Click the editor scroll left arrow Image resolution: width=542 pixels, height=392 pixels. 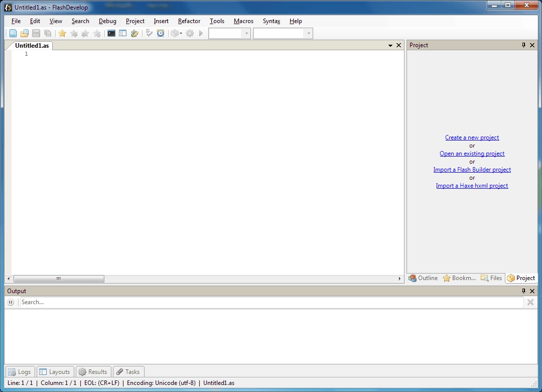(x=9, y=279)
